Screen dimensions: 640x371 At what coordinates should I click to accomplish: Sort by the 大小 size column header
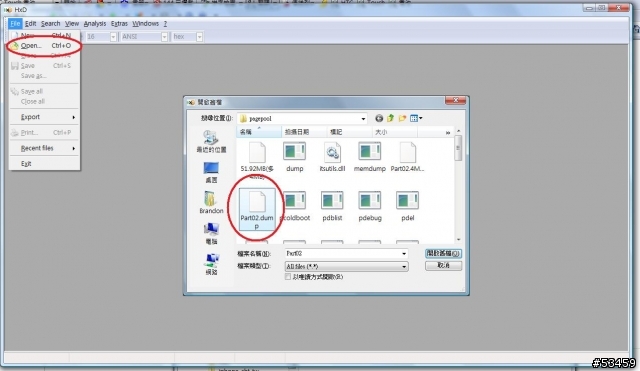pyautogui.click(x=395, y=132)
